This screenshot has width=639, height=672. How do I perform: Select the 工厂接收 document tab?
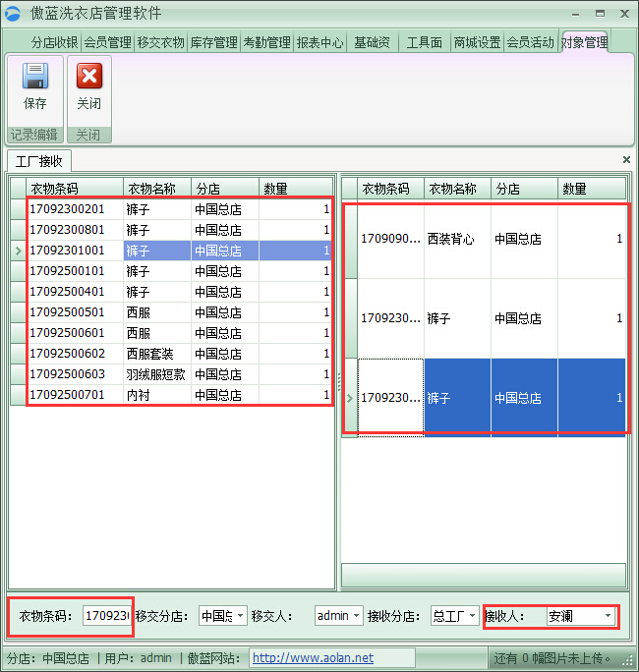click(39, 161)
